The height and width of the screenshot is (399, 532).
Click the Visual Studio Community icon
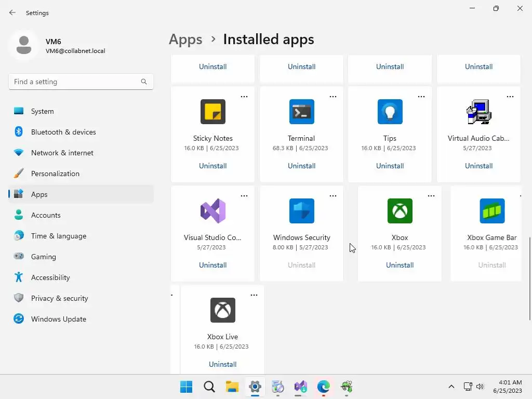212,211
